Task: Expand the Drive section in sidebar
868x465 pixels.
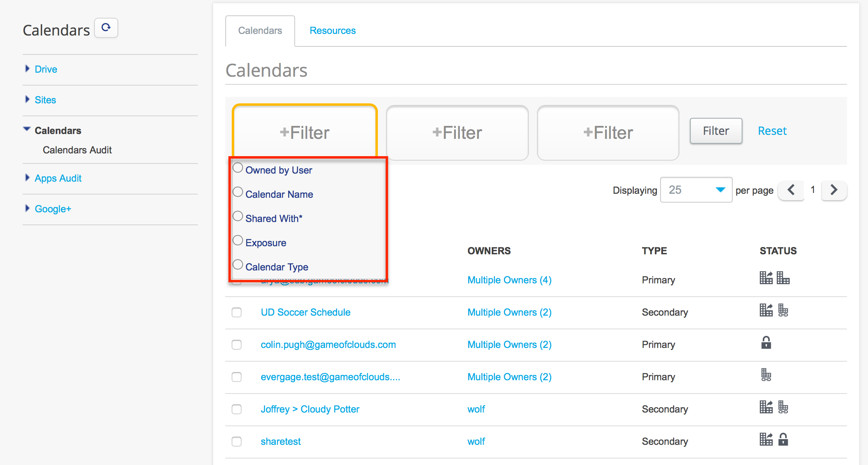Action: coord(46,69)
